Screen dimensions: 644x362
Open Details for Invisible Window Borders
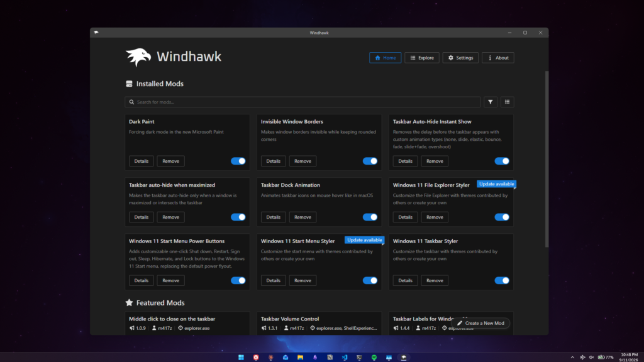[273, 161]
